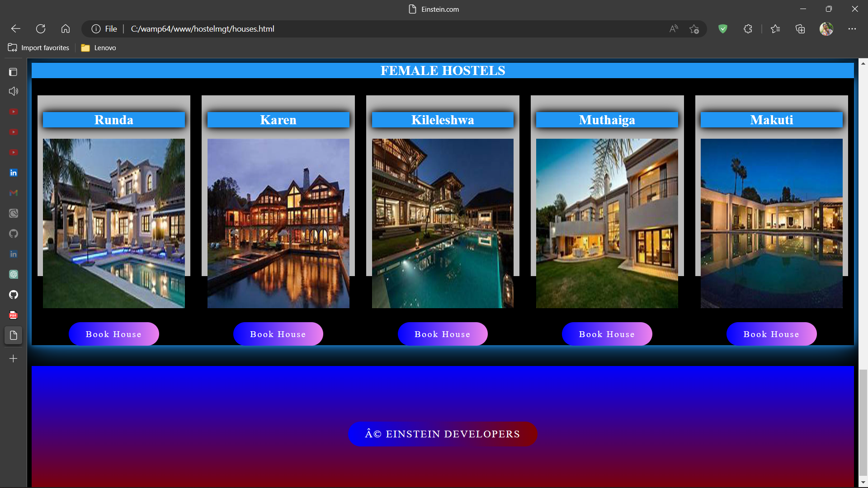Book the Makuti house

pyautogui.click(x=771, y=334)
